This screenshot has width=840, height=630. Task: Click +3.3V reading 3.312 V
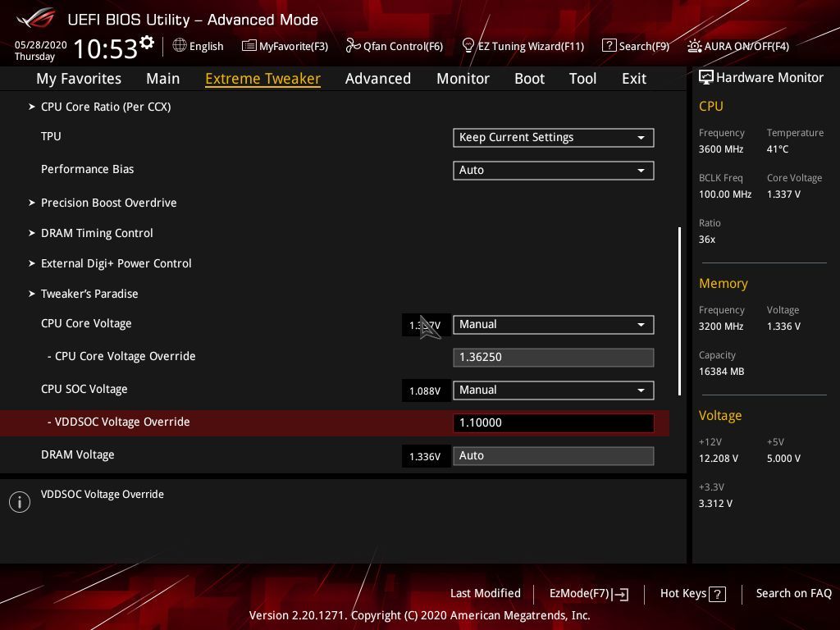715,504
